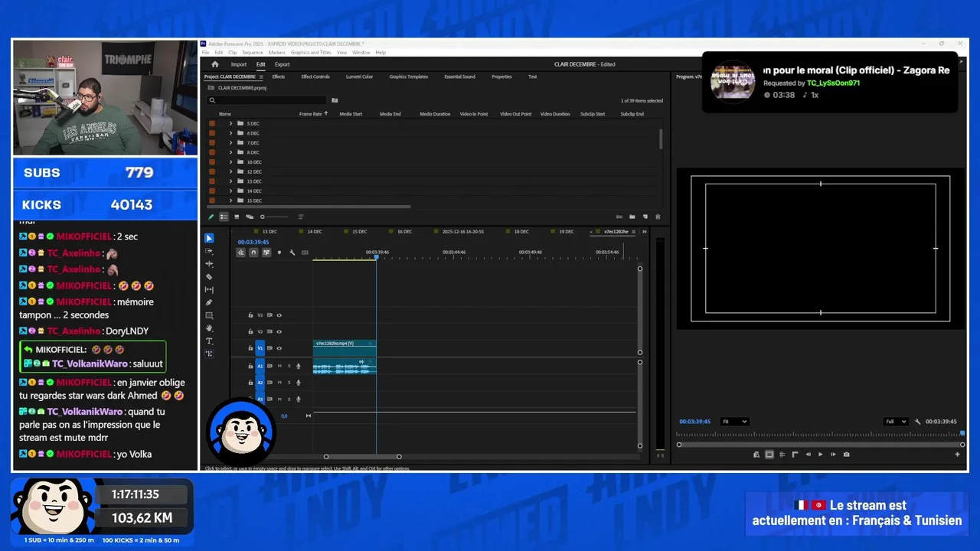Toggle Snap in Timeline magnet
This screenshot has height=551, width=980.
253,253
